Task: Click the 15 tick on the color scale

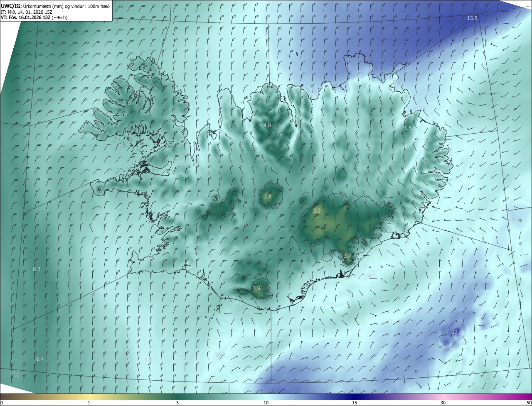Action: coord(355,403)
